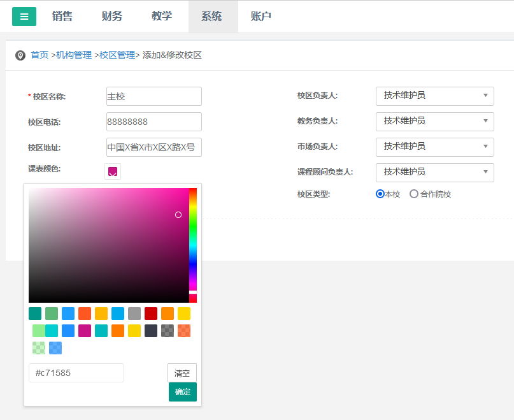
Task: Select the 本校 radio button
Action: [380, 194]
